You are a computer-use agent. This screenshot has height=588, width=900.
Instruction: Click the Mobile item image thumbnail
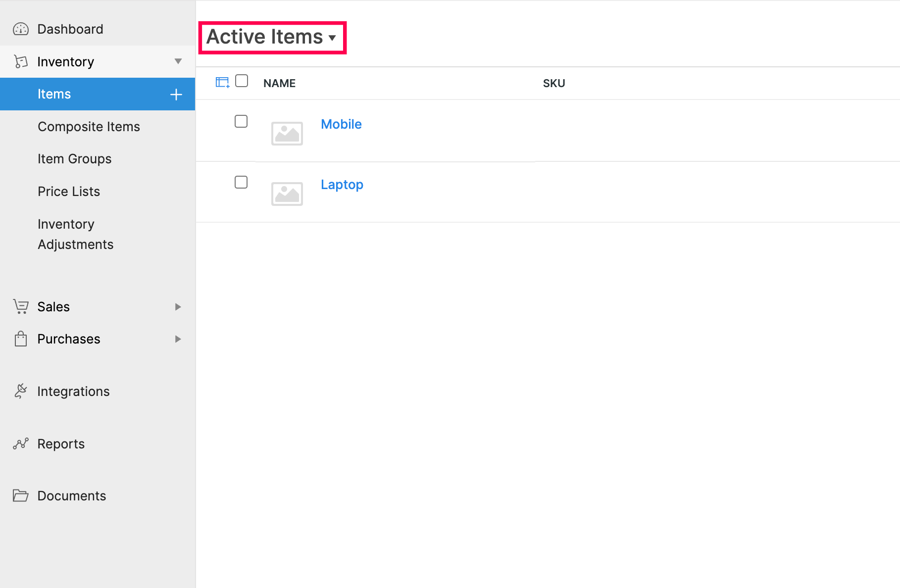point(287,133)
